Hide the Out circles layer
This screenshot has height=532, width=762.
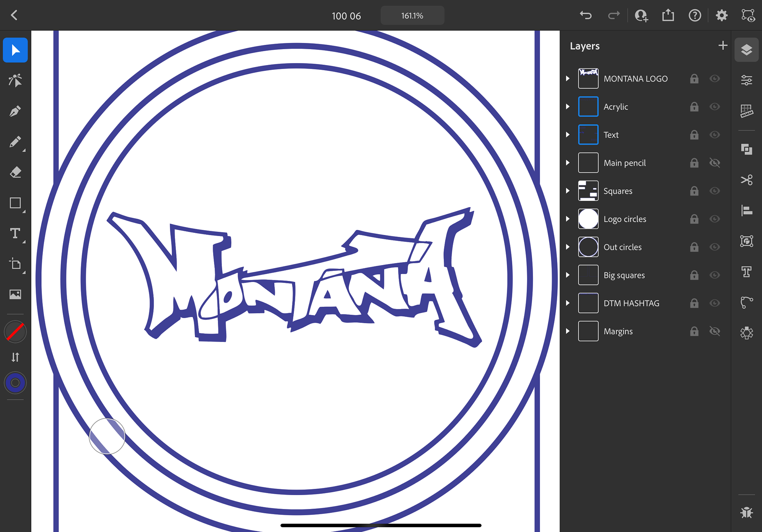coord(715,247)
